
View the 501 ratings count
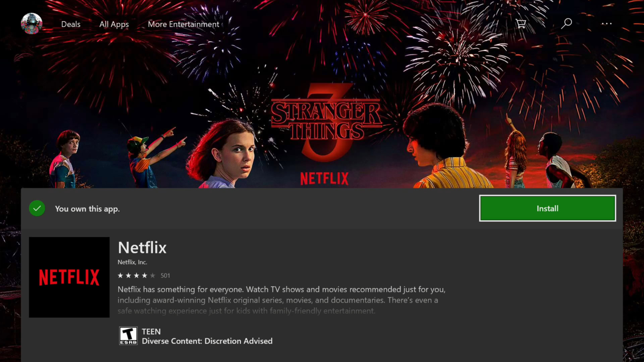point(165,276)
